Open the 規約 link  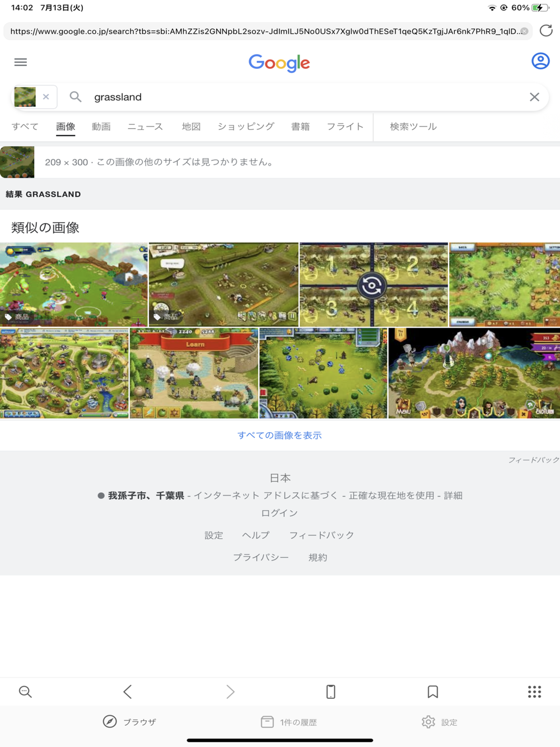point(318,558)
